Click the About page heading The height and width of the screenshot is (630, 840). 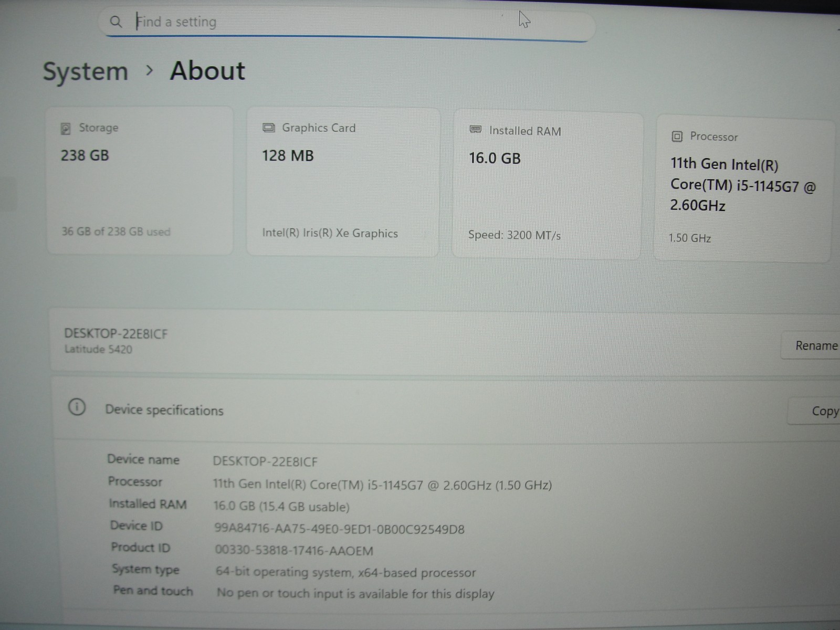(208, 71)
